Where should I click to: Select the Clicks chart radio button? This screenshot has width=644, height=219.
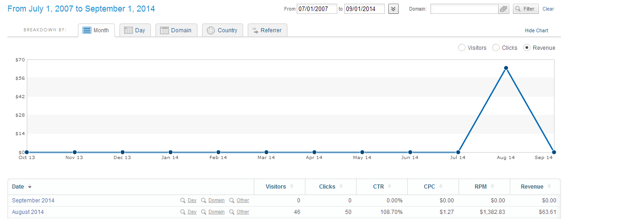[x=496, y=47]
